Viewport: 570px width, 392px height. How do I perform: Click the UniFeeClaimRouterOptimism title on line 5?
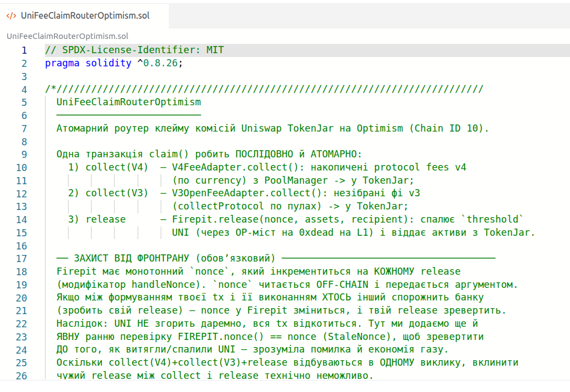[x=129, y=102]
